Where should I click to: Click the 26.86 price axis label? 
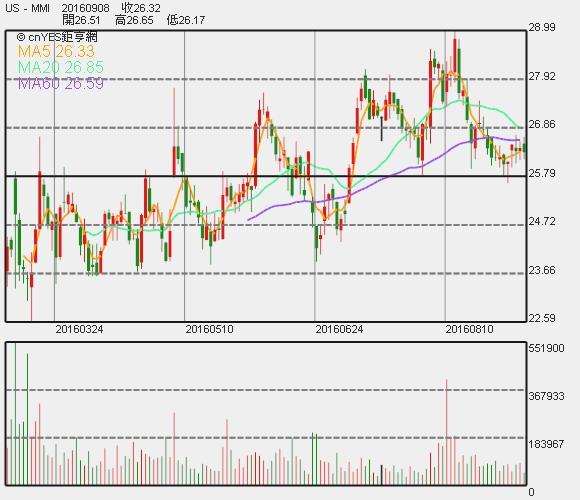tap(542, 124)
